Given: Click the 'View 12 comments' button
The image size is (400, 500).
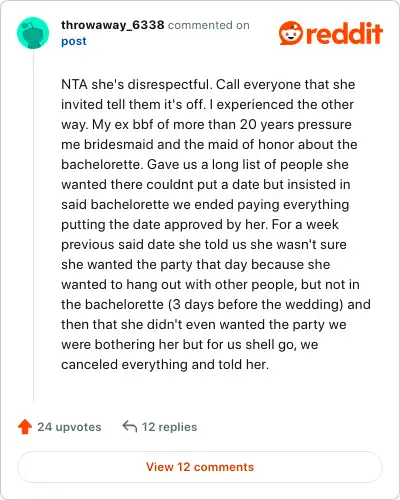Looking at the screenshot, I should tap(200, 467).
